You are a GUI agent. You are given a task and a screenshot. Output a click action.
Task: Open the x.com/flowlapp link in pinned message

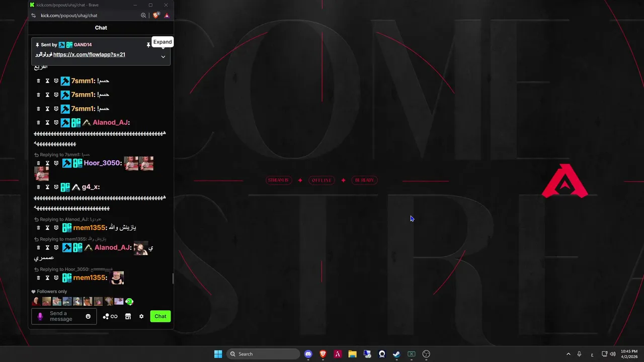tap(89, 54)
